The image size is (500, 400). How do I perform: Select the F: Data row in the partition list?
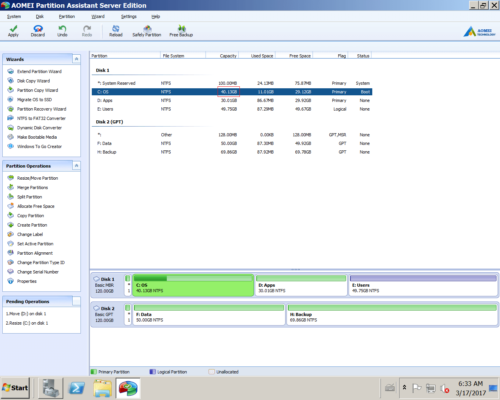pyautogui.click(x=232, y=143)
